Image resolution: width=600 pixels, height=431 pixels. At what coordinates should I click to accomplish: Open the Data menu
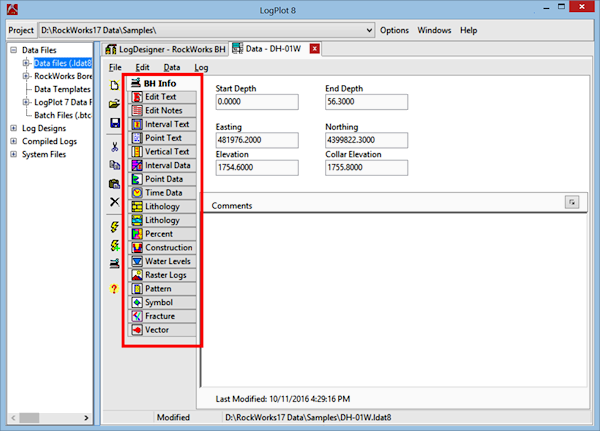[x=171, y=66]
